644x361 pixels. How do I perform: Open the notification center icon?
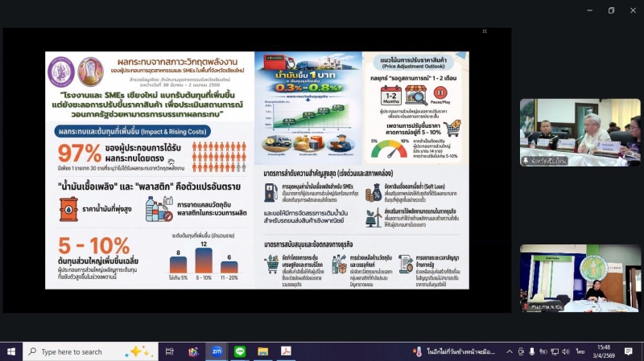tap(629, 351)
